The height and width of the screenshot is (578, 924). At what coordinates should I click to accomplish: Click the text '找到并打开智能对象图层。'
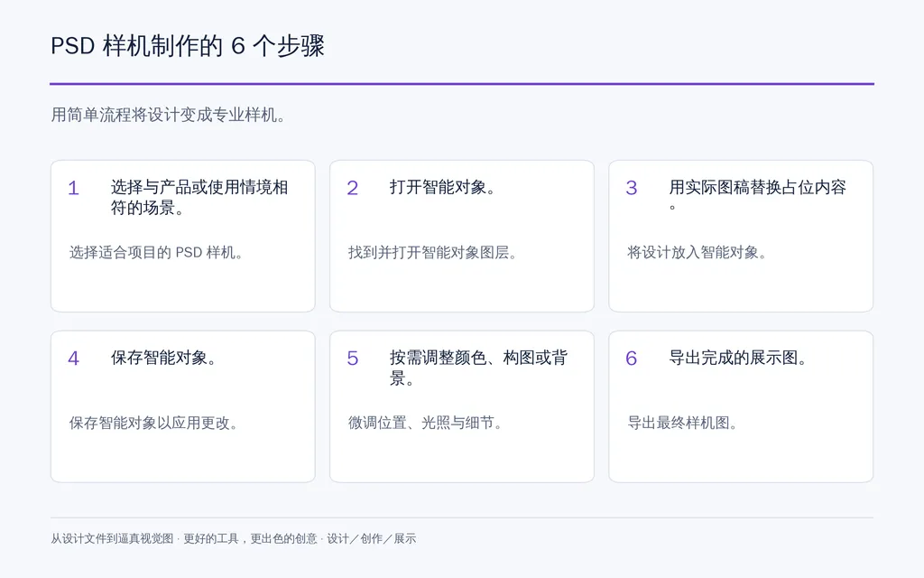(432, 253)
